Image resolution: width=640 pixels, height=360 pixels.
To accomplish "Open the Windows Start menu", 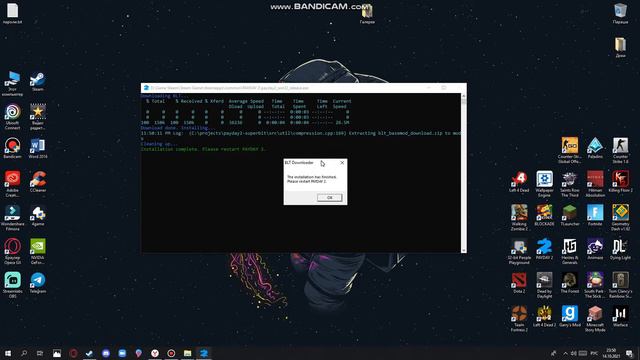I will (x=8, y=353).
